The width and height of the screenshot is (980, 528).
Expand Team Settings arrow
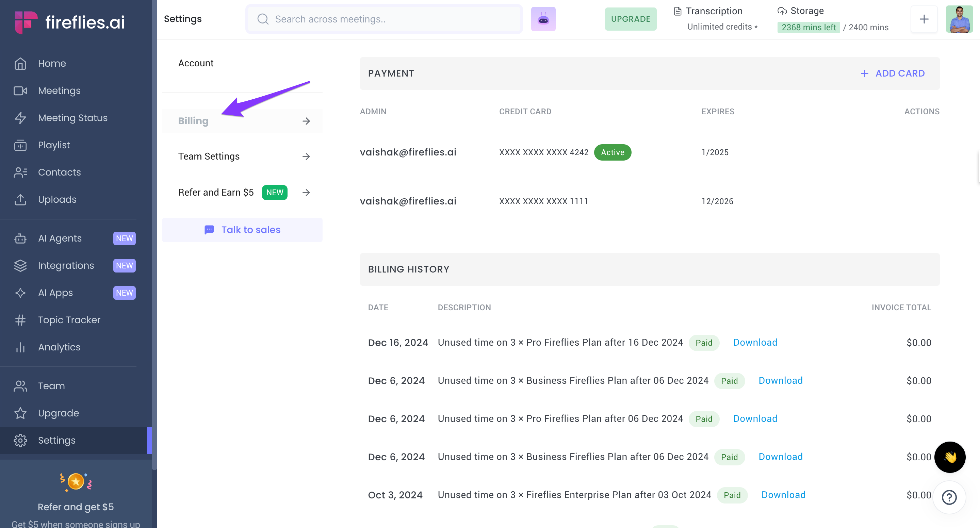click(306, 156)
